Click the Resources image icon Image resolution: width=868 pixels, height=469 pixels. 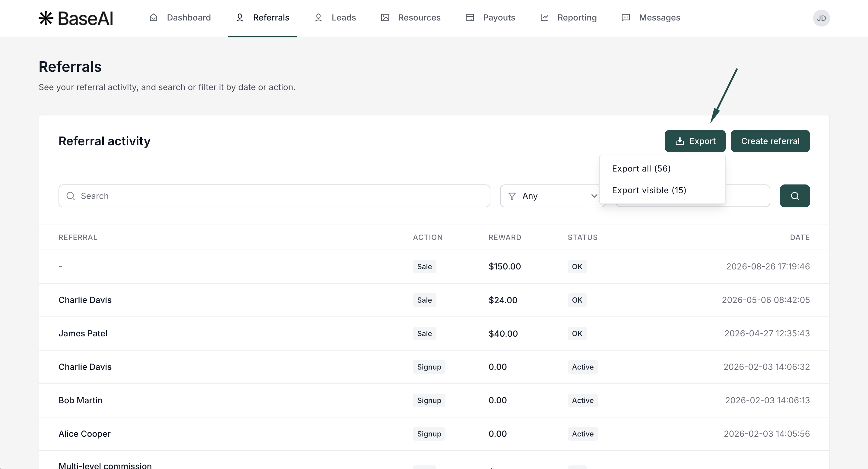coord(385,17)
